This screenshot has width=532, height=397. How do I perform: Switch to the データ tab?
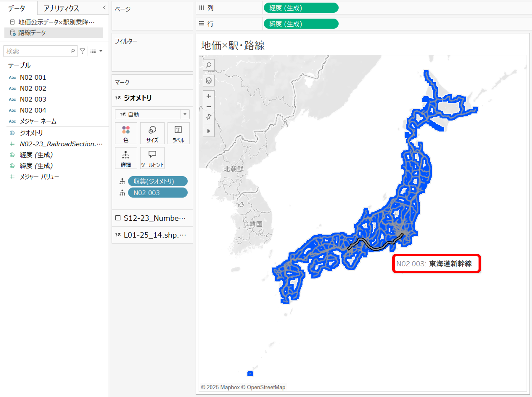(17, 8)
